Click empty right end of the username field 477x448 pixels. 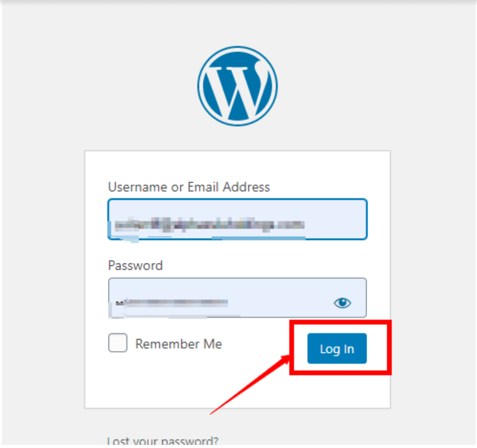coord(335,219)
